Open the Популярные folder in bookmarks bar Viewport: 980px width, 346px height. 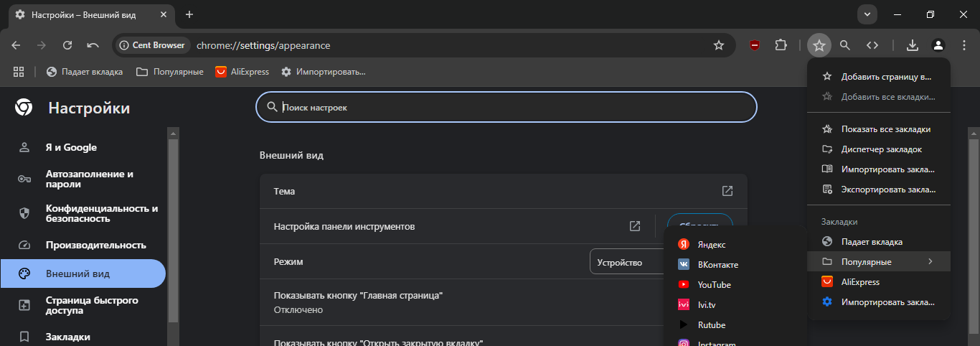click(x=170, y=72)
